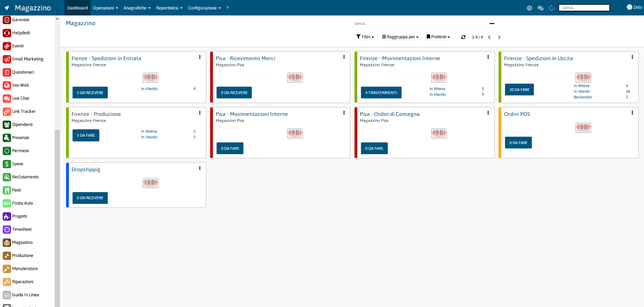Image resolution: width=644 pixels, height=307 pixels.
Task: Open the conversations chat icon in top bar
Action: [541, 8]
